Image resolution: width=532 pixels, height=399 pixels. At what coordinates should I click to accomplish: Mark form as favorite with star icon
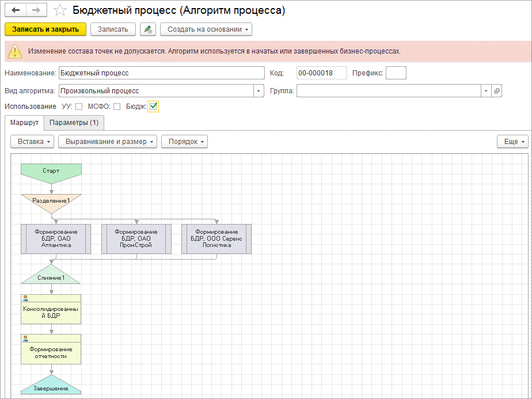59,10
